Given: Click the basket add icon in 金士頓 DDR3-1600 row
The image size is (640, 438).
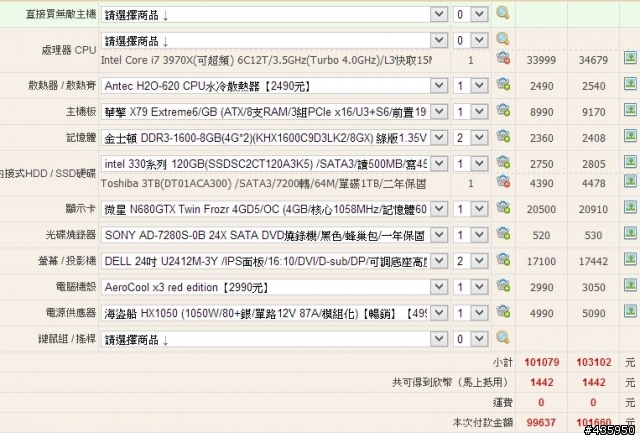Looking at the screenshot, I should pos(503,136).
